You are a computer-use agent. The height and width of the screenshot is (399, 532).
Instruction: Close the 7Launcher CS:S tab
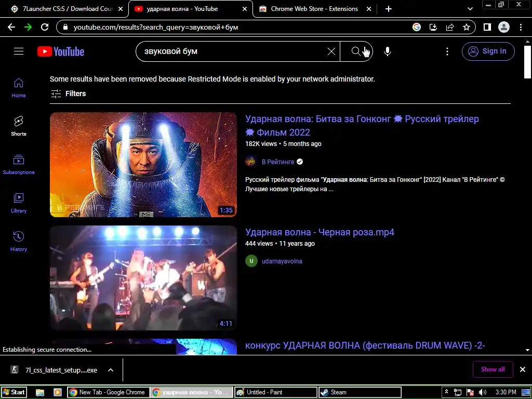[121, 9]
